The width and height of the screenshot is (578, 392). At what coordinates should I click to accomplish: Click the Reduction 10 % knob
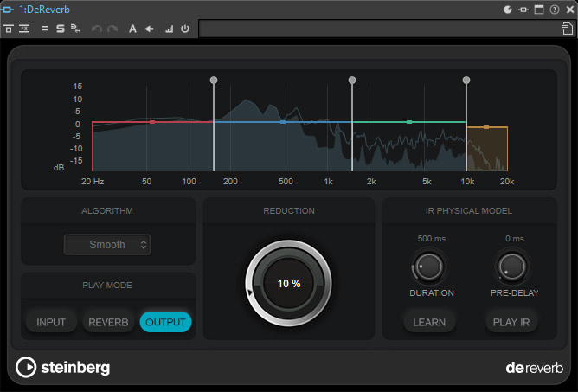click(288, 284)
